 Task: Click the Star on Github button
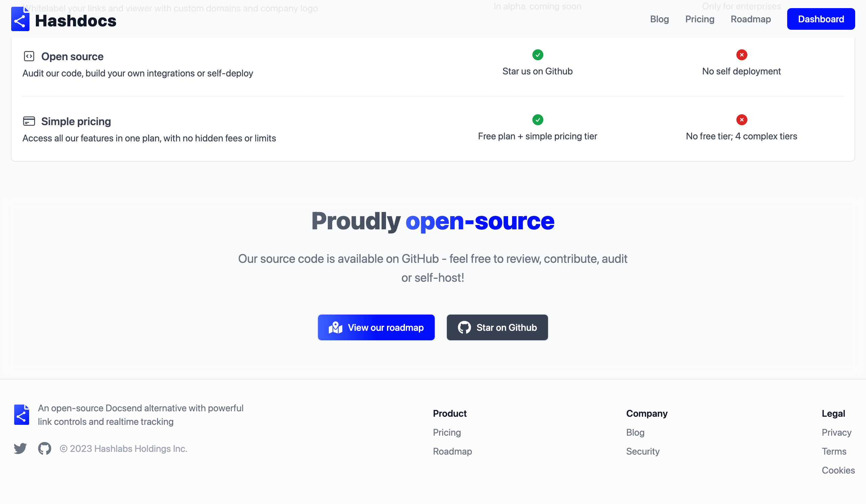click(497, 327)
